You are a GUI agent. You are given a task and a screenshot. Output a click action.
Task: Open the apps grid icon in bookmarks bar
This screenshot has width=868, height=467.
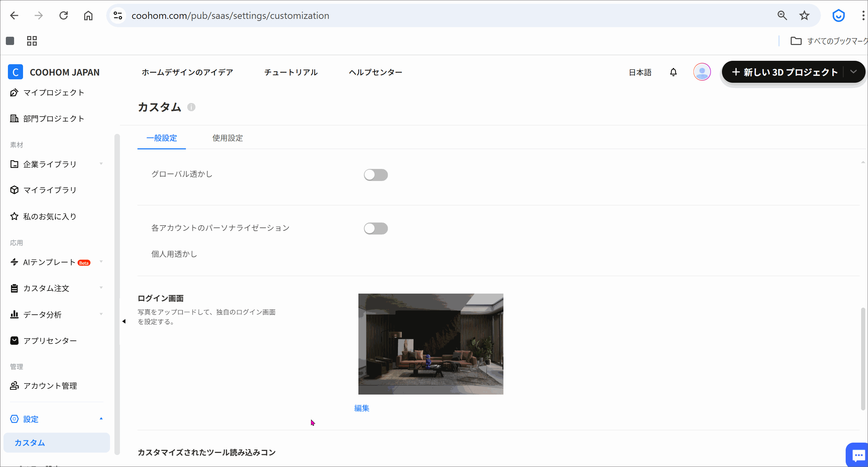point(32,41)
